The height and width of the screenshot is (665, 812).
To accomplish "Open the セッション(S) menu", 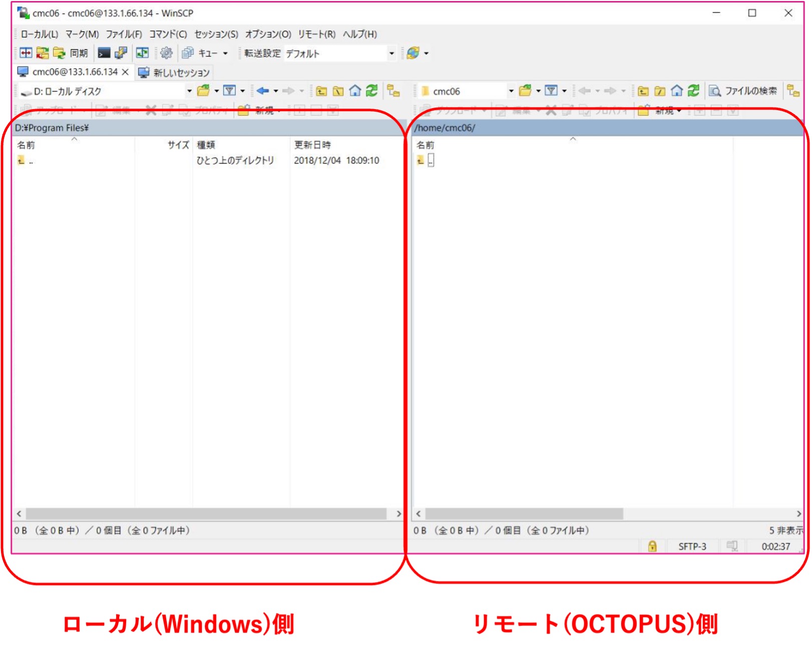I will (x=216, y=34).
